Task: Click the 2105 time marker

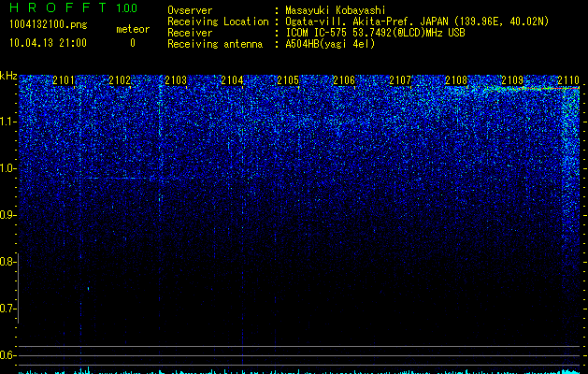Action: coord(288,80)
